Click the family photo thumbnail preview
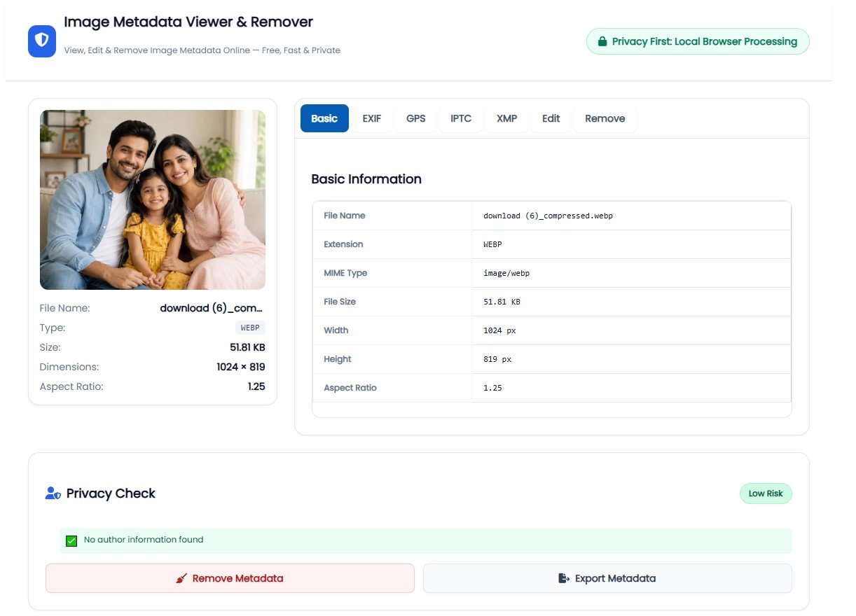Screen dimensions: 856x616 [153, 199]
